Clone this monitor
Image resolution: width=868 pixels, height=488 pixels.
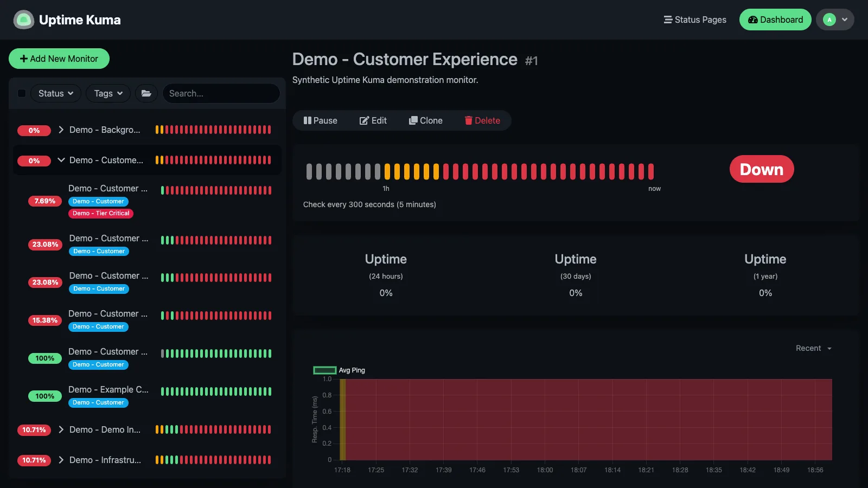(x=426, y=120)
